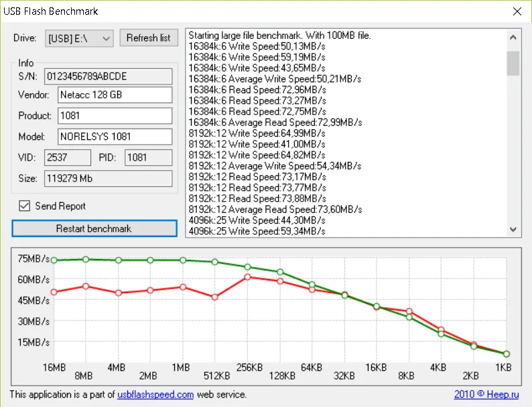
Task: Click the log scrollbar thumb
Action: pyautogui.click(x=513, y=63)
